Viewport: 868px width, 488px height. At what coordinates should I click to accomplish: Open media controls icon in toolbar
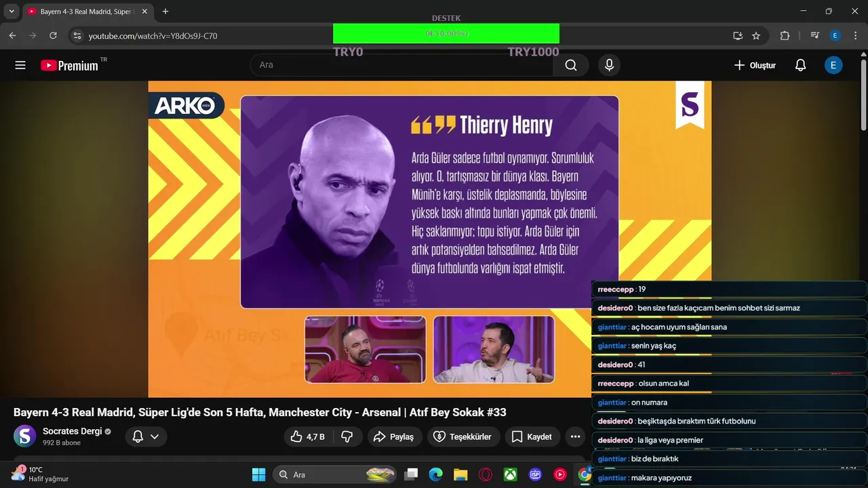815,35
